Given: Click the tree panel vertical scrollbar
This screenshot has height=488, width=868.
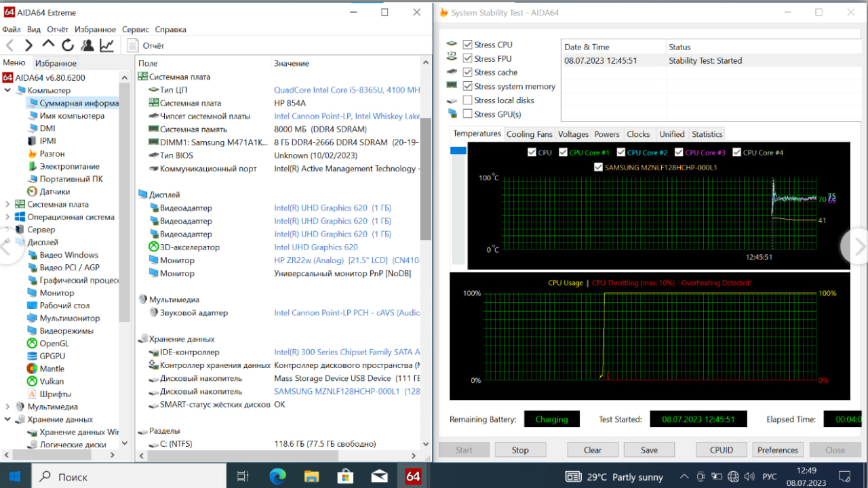Looking at the screenshot, I should click(124, 203).
